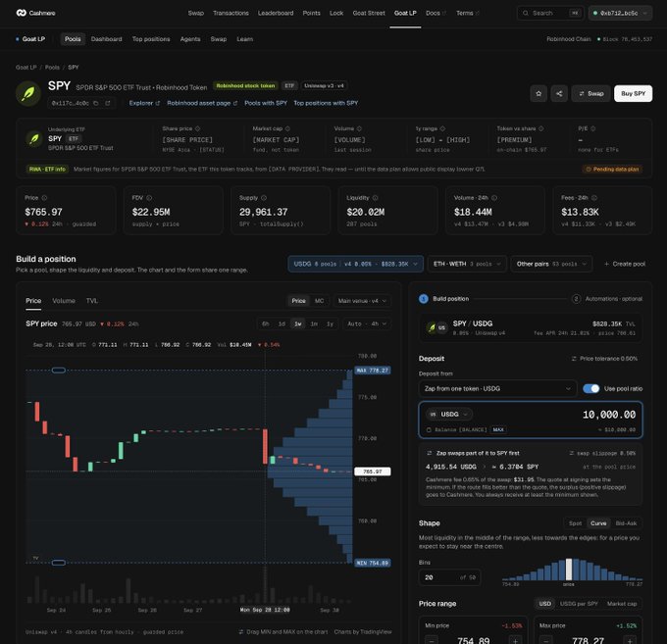Click the Liquidity info icon

point(375,198)
